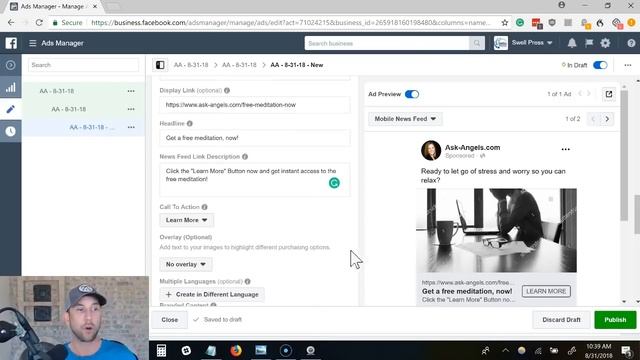Open the No overlay dropdown
The height and width of the screenshot is (360, 640).
[x=186, y=264]
